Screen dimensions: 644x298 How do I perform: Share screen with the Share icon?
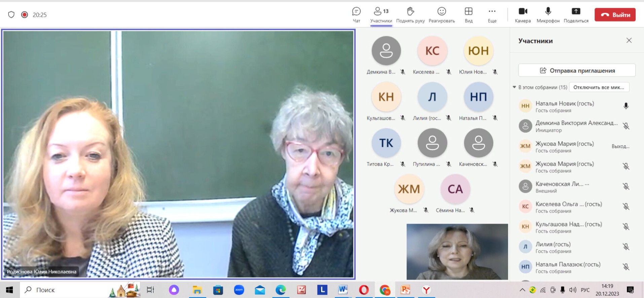[576, 15]
